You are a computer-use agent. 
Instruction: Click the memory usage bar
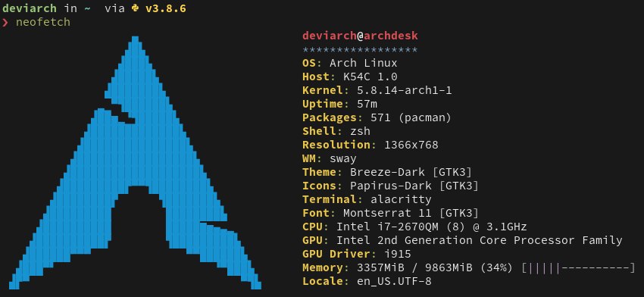pyautogui.click(x=579, y=268)
